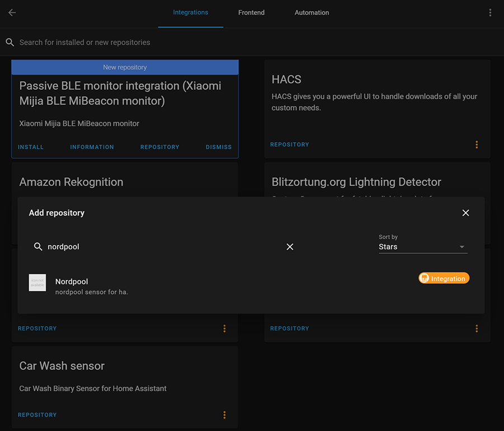Screen dimensions: 504x431
Task: Open HACS card options menu
Action: (x=477, y=145)
